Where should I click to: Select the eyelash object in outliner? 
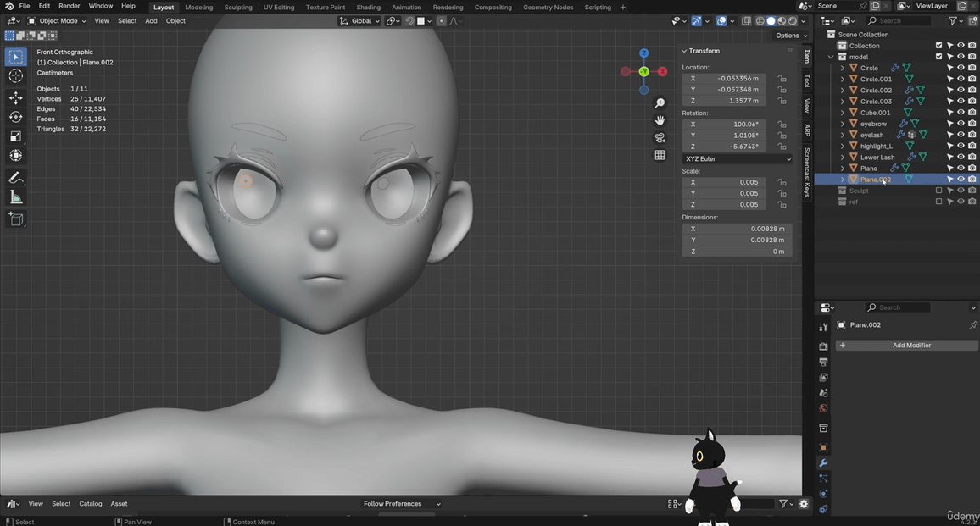coord(871,135)
